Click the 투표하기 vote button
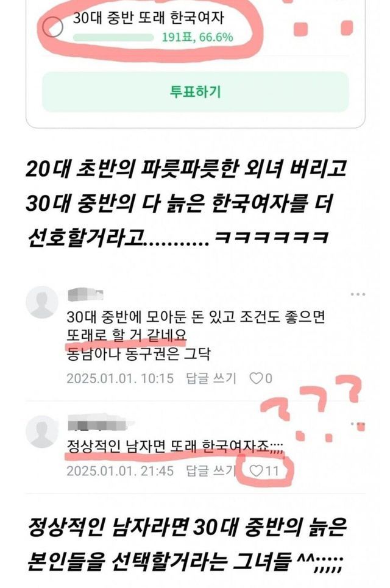 pyautogui.click(x=196, y=91)
